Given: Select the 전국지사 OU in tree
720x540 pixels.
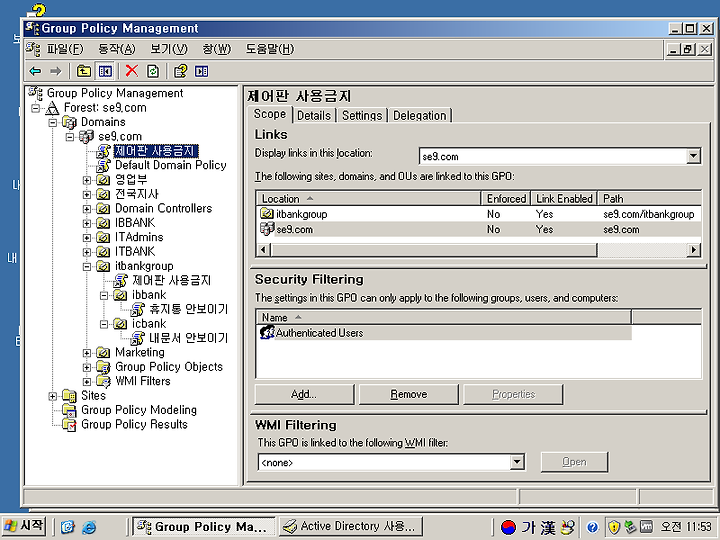Looking at the screenshot, I should tap(136, 194).
